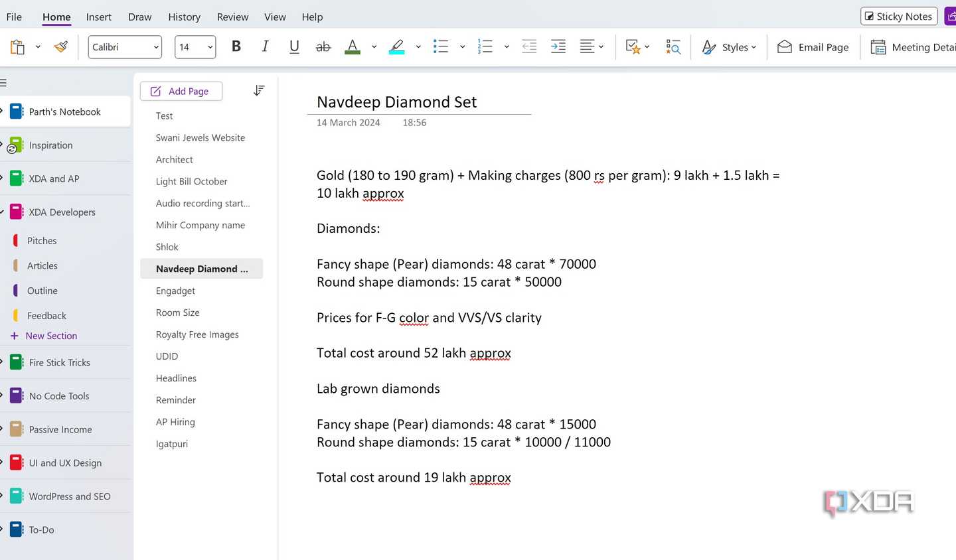Insert a bulleted list
The image size is (956, 560).
(x=441, y=46)
